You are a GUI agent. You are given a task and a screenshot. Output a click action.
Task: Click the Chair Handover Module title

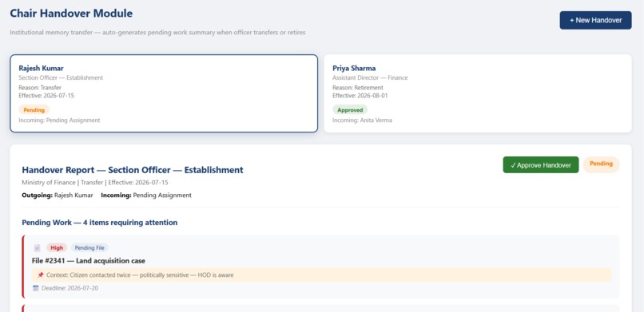point(71,13)
